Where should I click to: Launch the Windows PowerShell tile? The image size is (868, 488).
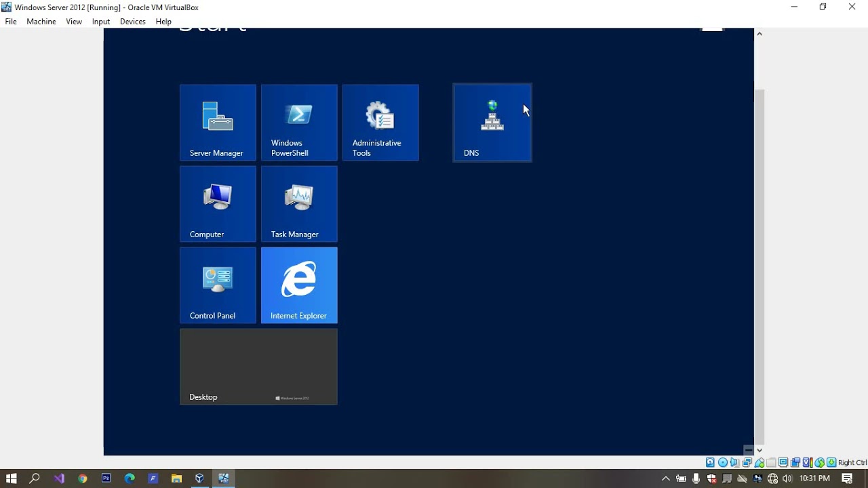[x=299, y=123]
